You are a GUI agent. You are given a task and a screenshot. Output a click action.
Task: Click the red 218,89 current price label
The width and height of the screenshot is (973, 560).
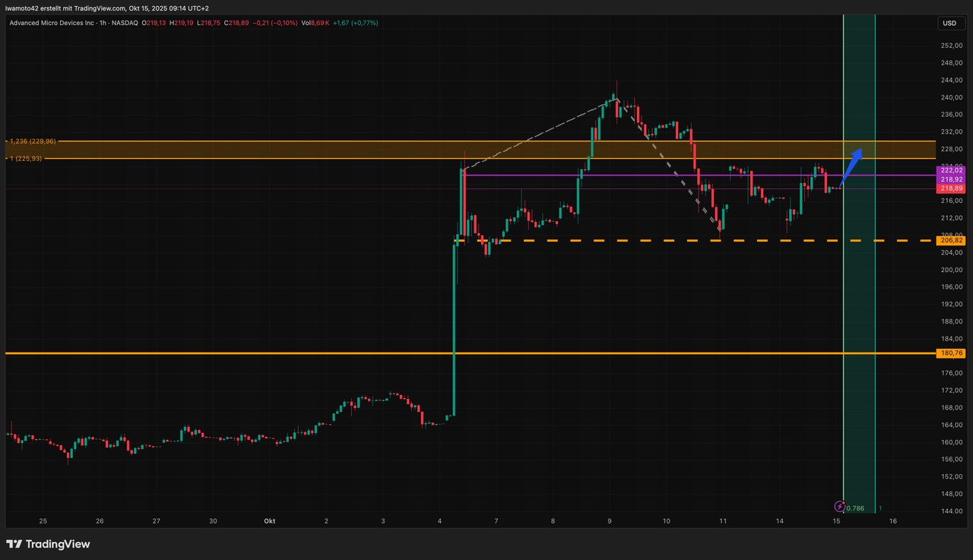point(952,188)
